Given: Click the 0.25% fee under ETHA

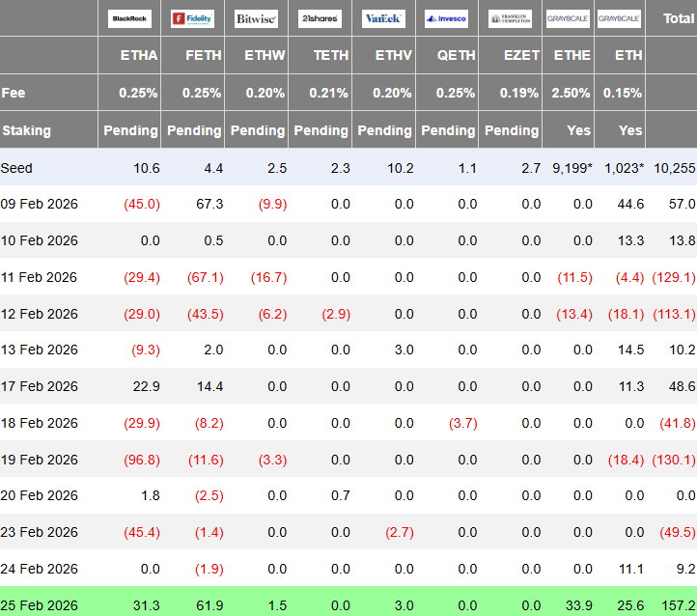Looking at the screenshot, I should pos(138,93).
